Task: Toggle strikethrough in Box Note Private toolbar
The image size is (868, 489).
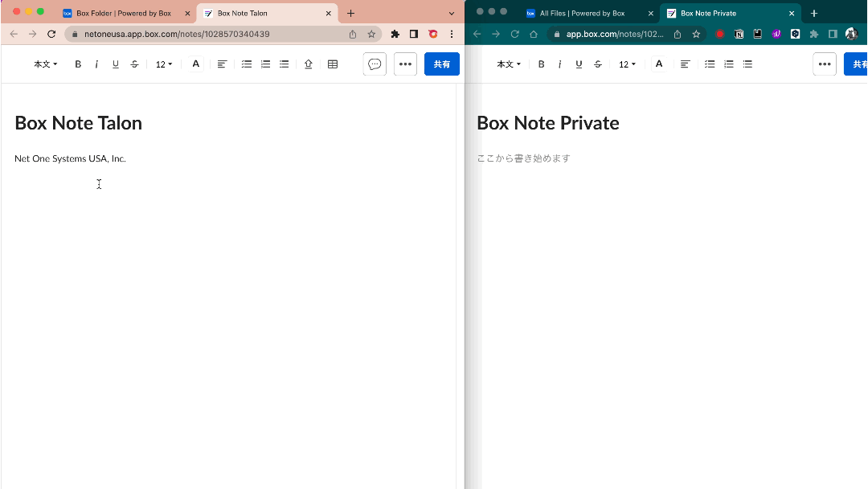Action: pyautogui.click(x=598, y=64)
